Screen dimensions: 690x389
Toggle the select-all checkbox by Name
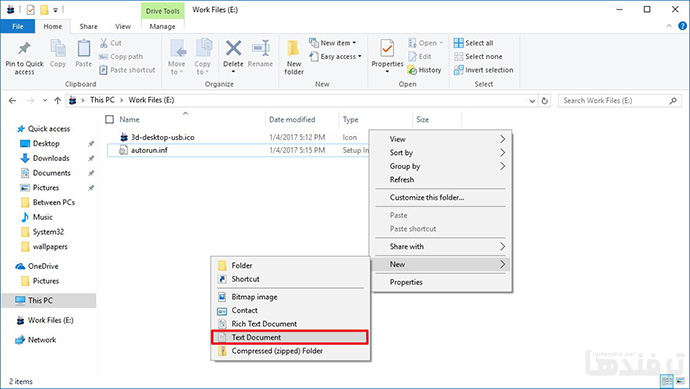[x=110, y=119]
